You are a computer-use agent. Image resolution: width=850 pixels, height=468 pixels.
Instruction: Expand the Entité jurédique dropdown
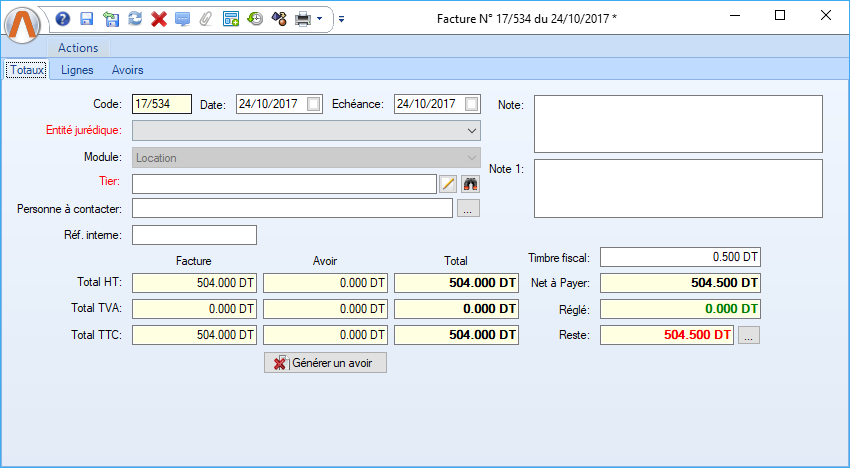click(471, 131)
